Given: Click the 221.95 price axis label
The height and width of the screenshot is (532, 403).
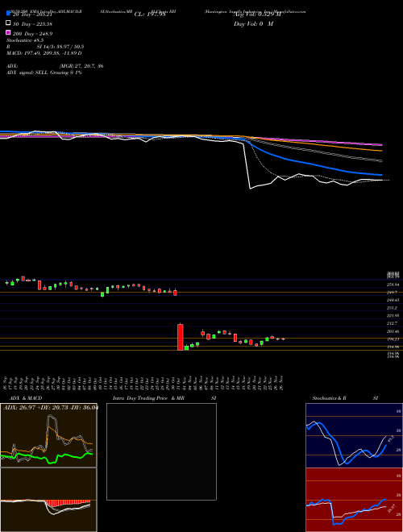Looking at the screenshot, I should tap(394, 316).
